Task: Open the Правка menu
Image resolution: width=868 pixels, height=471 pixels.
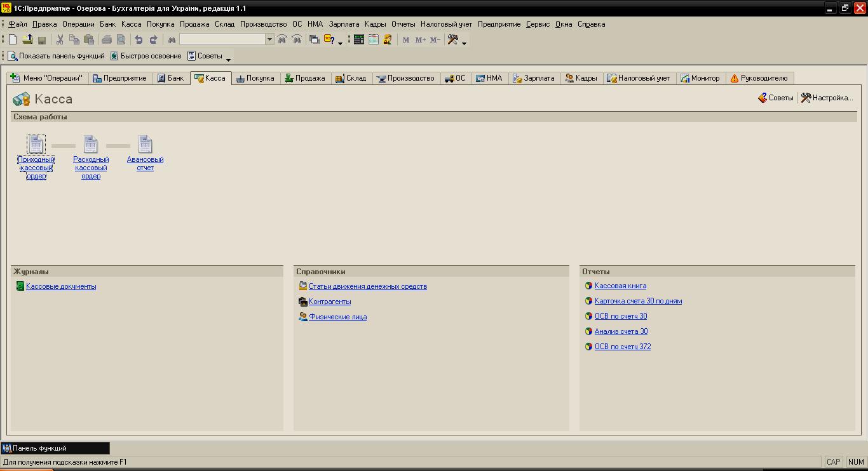Action: [x=44, y=24]
